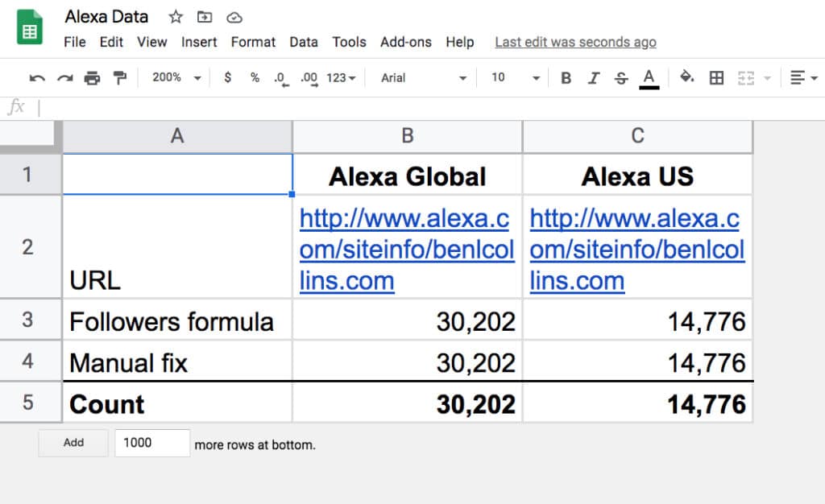Image resolution: width=825 pixels, height=504 pixels.
Task: Click the redo arrow
Action: pos(64,78)
